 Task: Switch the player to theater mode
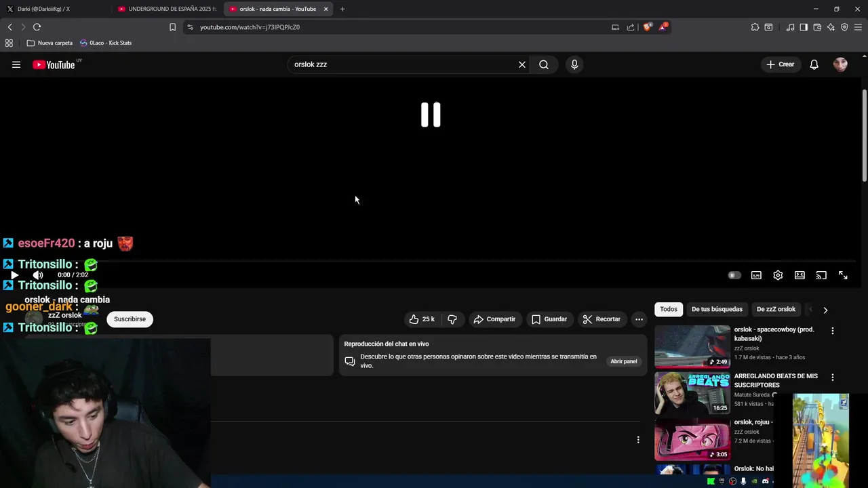pos(800,275)
